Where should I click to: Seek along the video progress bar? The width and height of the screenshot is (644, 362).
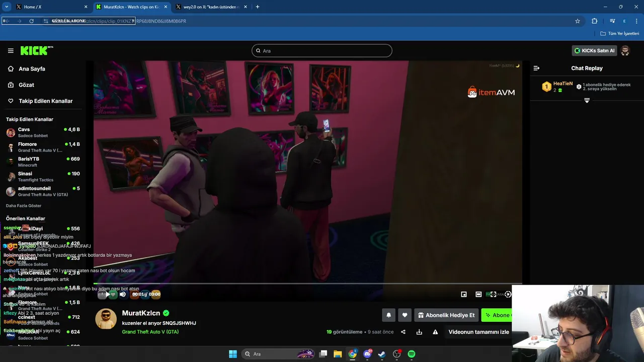click(x=308, y=284)
